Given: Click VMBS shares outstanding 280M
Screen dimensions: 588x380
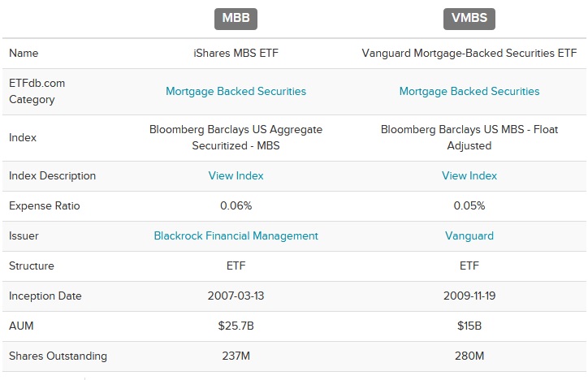Looking at the screenshot, I should point(469,356).
